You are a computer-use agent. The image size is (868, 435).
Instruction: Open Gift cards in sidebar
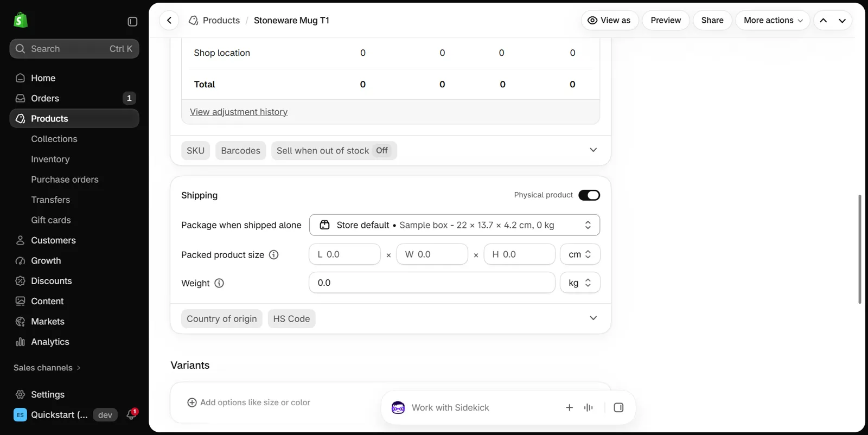click(51, 220)
